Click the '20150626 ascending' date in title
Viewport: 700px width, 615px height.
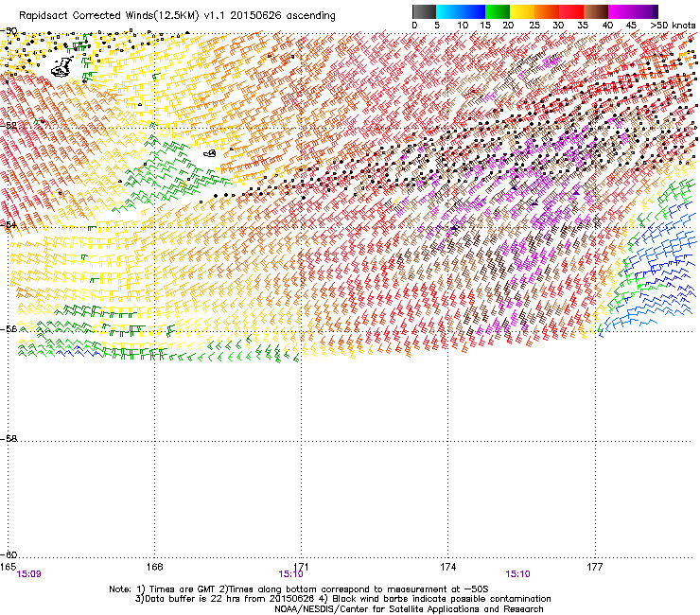[283, 16]
